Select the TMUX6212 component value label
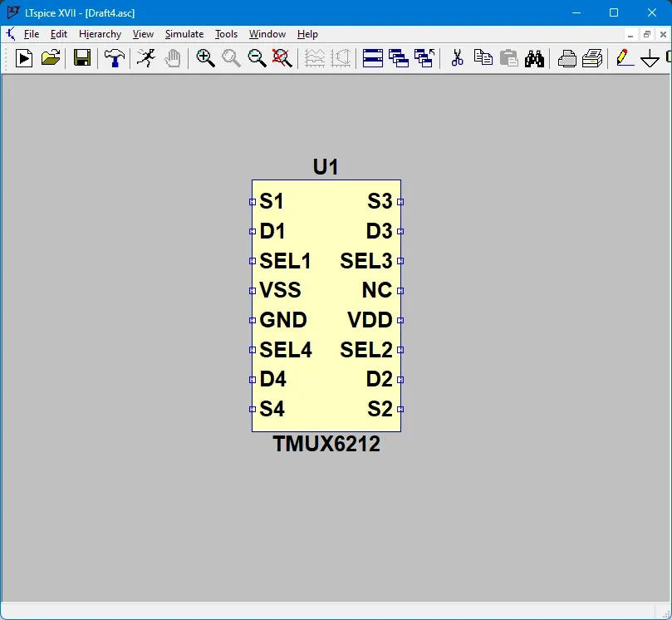 326,444
